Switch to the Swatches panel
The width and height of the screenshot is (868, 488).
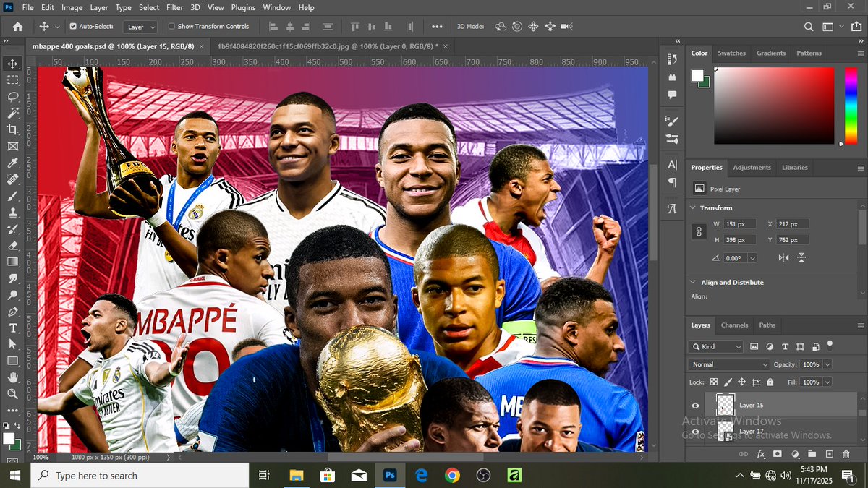point(731,52)
